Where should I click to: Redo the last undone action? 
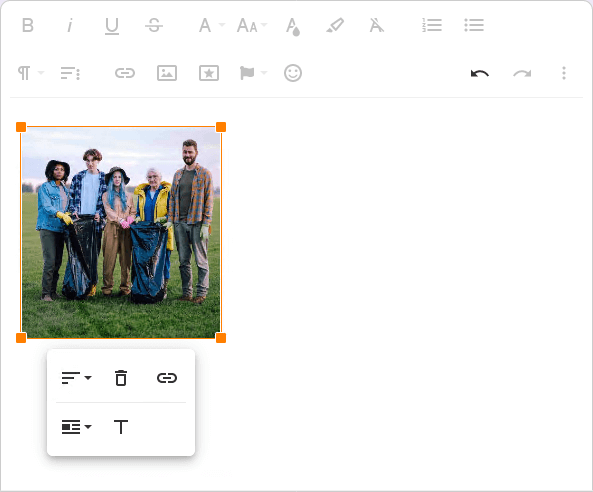pyautogui.click(x=522, y=73)
